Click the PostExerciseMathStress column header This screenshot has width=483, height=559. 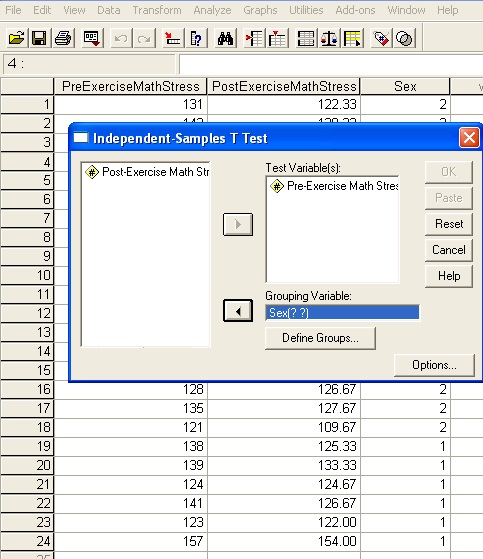(284, 86)
